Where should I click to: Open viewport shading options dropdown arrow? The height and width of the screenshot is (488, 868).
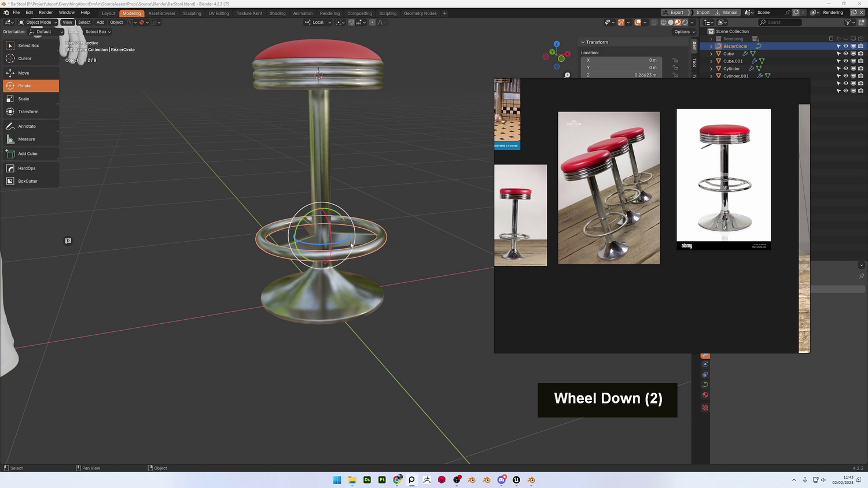692,23
